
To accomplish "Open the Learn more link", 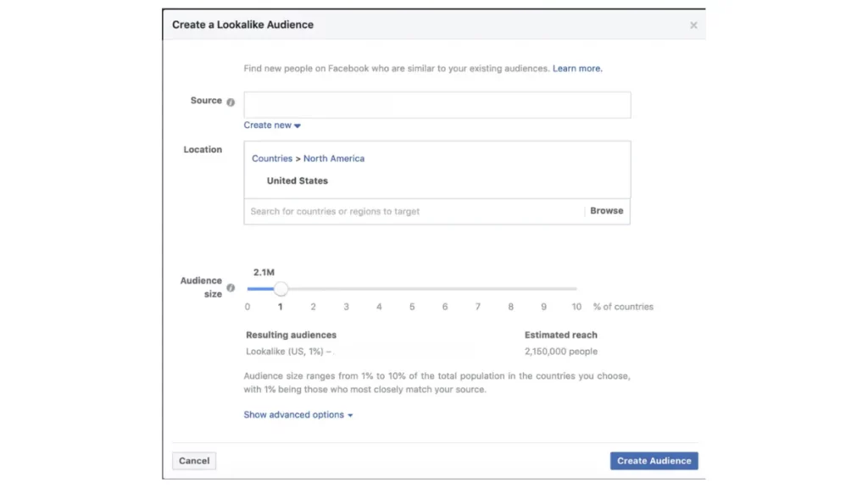I will (577, 69).
